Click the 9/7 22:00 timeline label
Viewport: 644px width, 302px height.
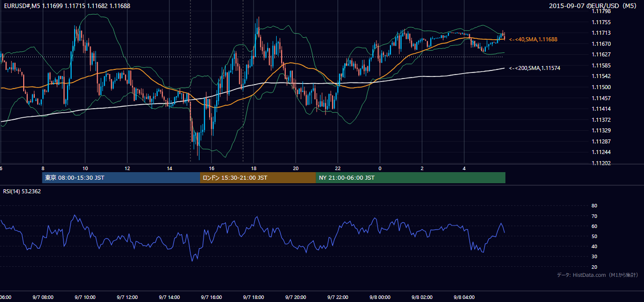click(x=338, y=297)
